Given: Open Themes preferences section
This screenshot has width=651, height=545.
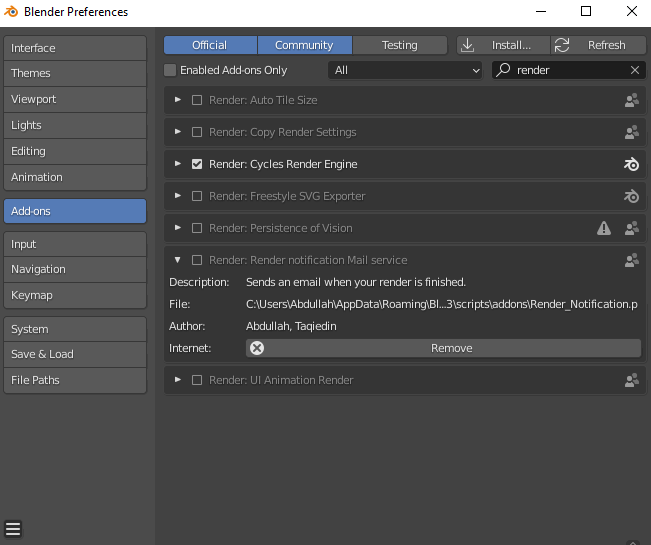Looking at the screenshot, I should pyautogui.click(x=75, y=73).
